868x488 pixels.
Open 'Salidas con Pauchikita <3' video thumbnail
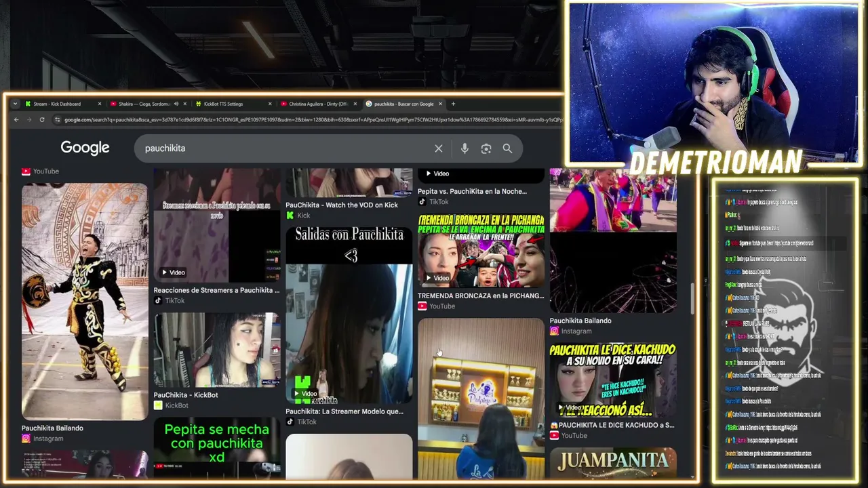[x=349, y=315]
